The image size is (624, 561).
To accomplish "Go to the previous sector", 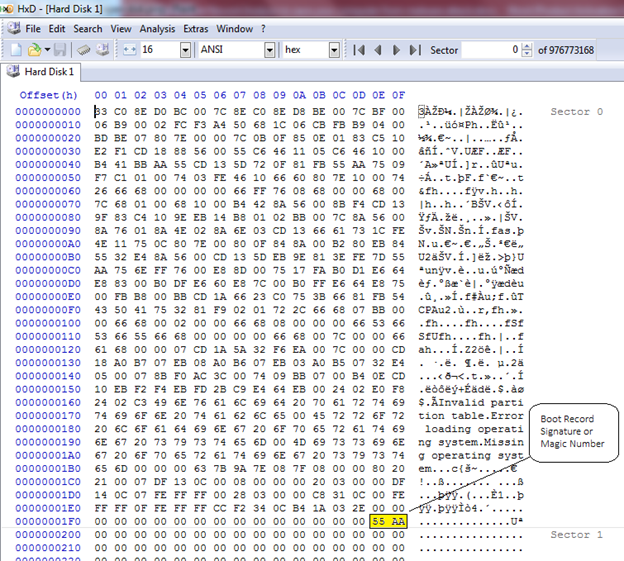I will (x=378, y=49).
